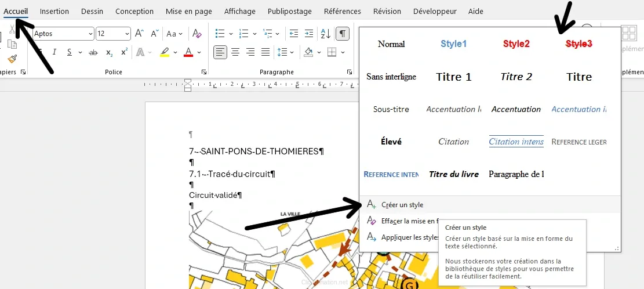
Task: Click the text 7.1 - Tracé du circuit
Action: click(x=232, y=174)
